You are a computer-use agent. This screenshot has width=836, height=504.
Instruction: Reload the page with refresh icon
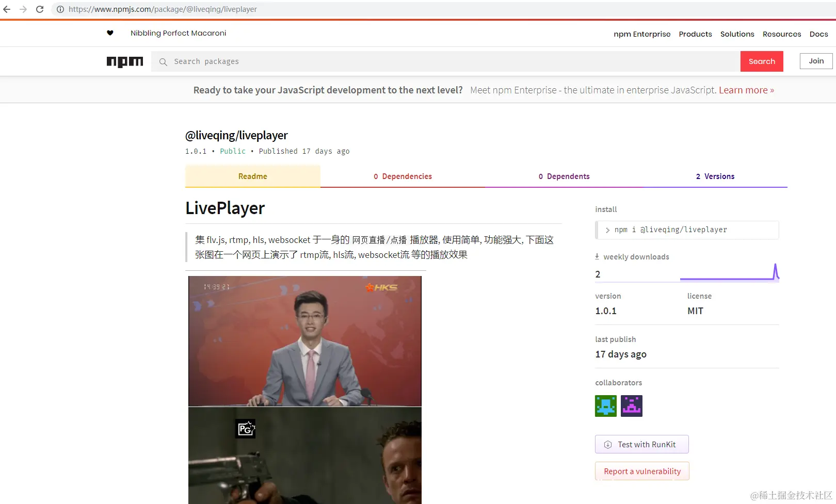click(x=40, y=9)
